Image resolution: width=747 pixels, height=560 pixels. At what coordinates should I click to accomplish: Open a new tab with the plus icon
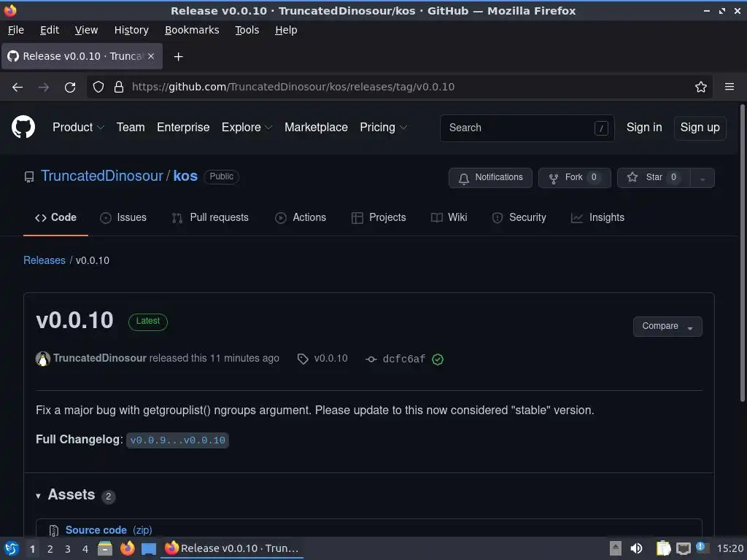click(x=178, y=57)
